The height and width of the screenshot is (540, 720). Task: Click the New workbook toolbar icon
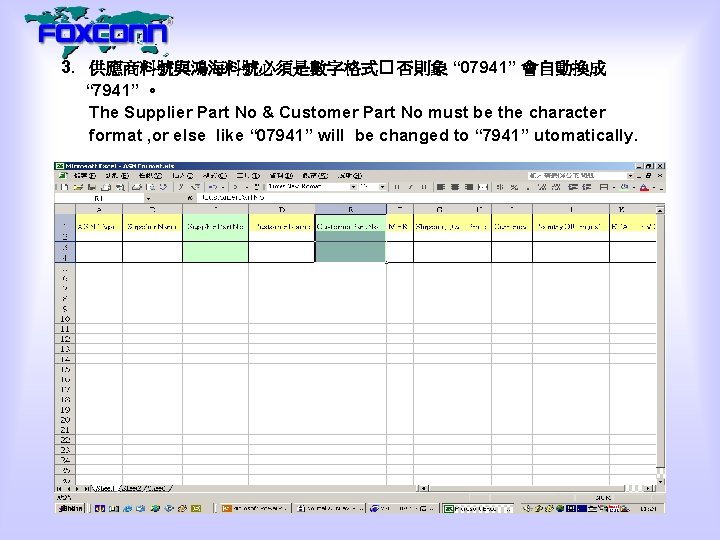tap(63, 187)
